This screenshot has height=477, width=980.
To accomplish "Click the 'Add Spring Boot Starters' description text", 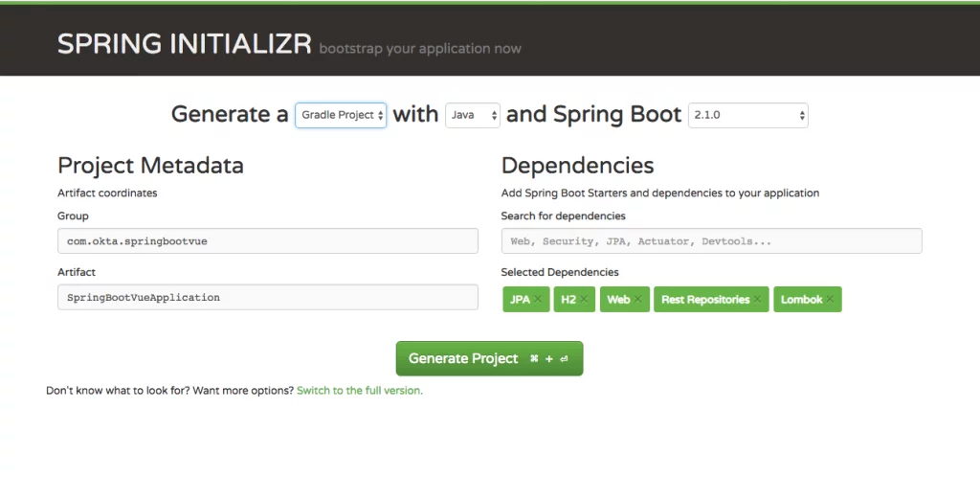I will (x=660, y=193).
